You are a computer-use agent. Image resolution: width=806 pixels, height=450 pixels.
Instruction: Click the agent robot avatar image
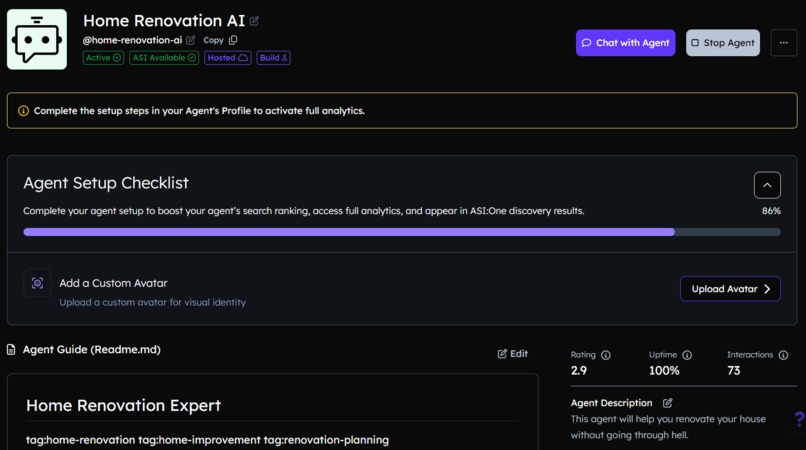point(37,39)
